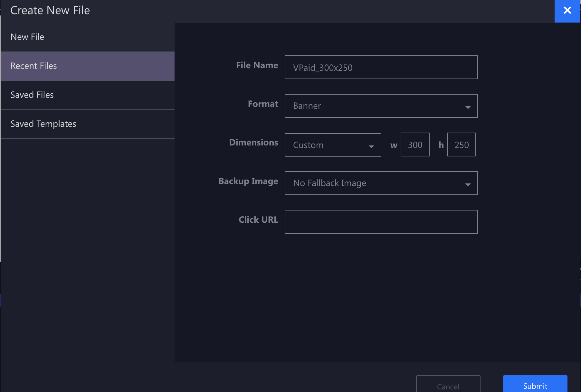The width and height of the screenshot is (581, 392).
Task: Click the Click URL input field
Action: pos(381,222)
